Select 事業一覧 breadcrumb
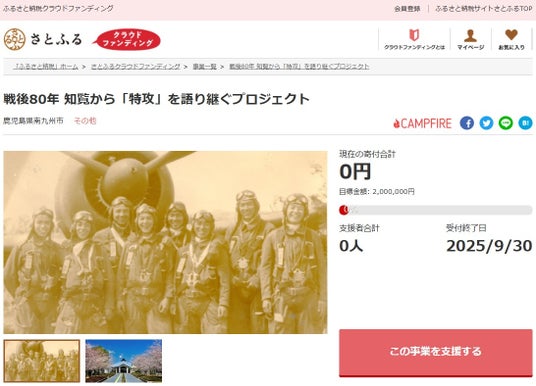The width and height of the screenshot is (536, 386). (205, 67)
